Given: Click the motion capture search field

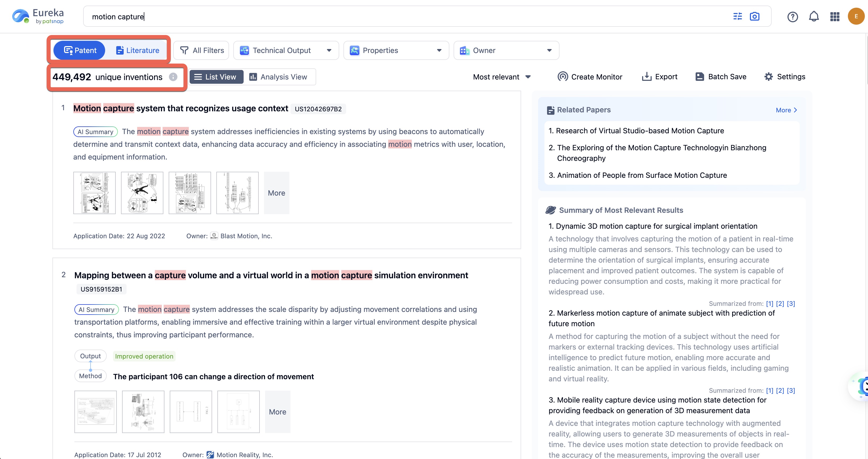Looking at the screenshot, I should 404,16.
